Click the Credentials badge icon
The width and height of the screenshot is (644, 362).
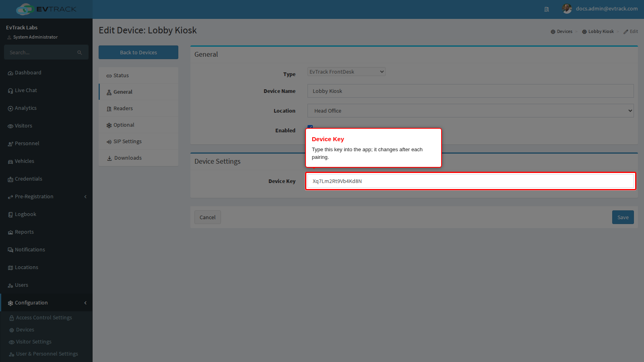tap(10, 179)
